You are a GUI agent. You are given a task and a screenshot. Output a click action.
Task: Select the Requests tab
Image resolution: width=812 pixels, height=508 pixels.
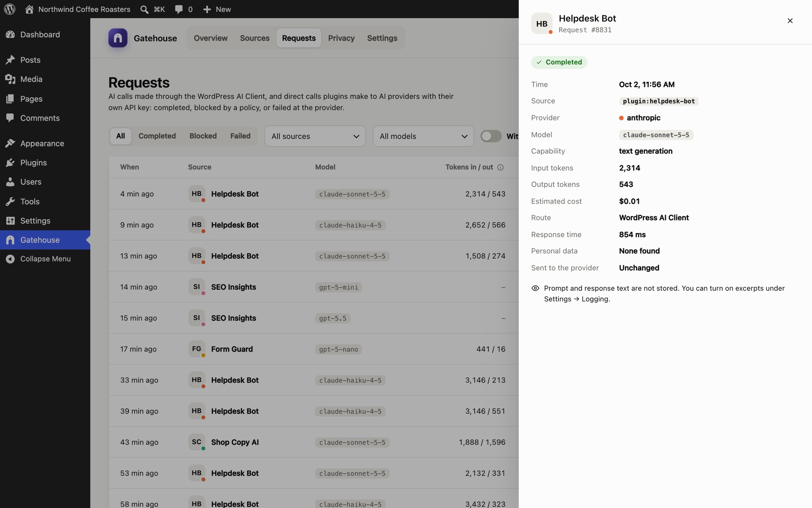click(299, 38)
